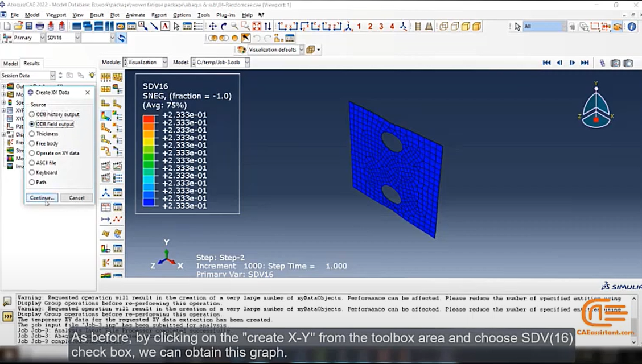The height and width of the screenshot is (364, 642).
Task: Open the Plug-ins menu
Action: [x=225, y=15]
